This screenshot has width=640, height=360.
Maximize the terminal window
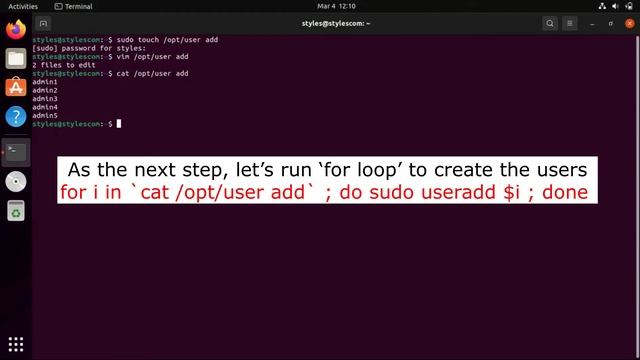pos(611,24)
